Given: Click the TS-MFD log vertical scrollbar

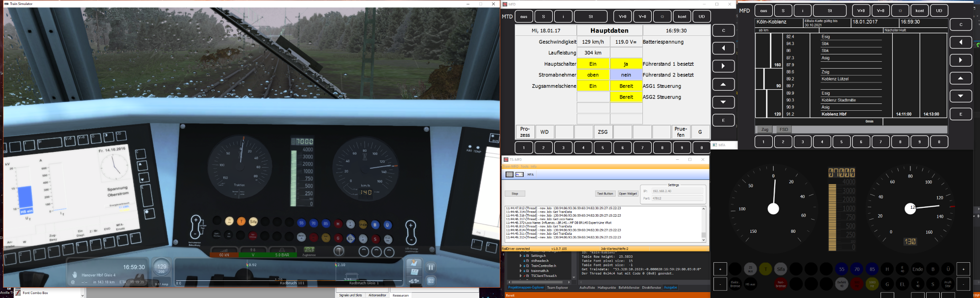Looking at the screenshot, I should click(704, 224).
